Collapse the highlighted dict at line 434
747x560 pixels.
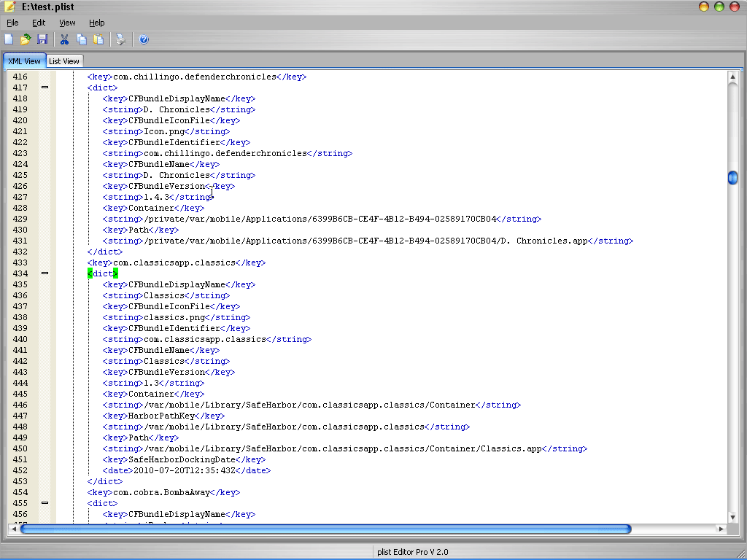pos(44,273)
